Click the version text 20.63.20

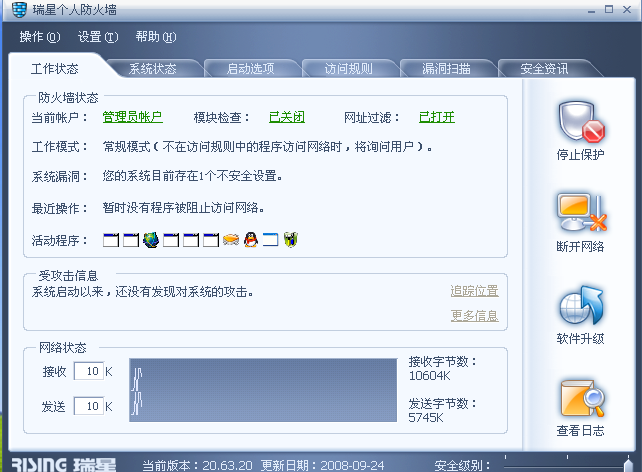tap(227, 465)
